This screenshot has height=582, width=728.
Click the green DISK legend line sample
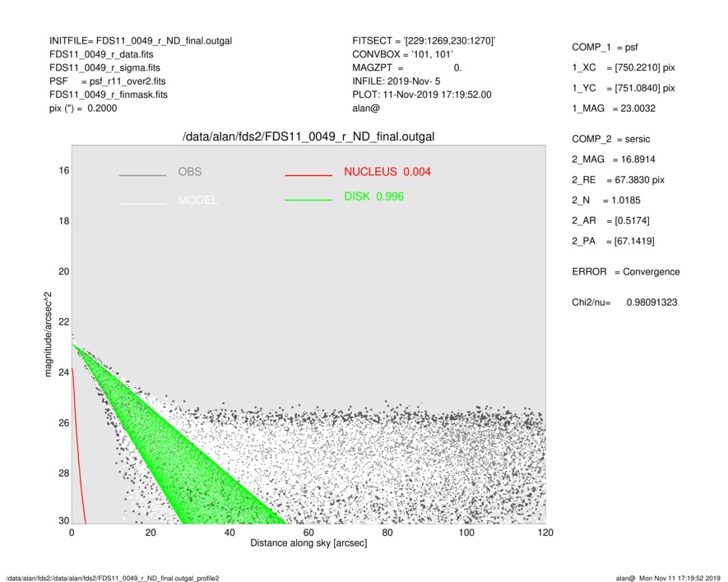click(308, 200)
